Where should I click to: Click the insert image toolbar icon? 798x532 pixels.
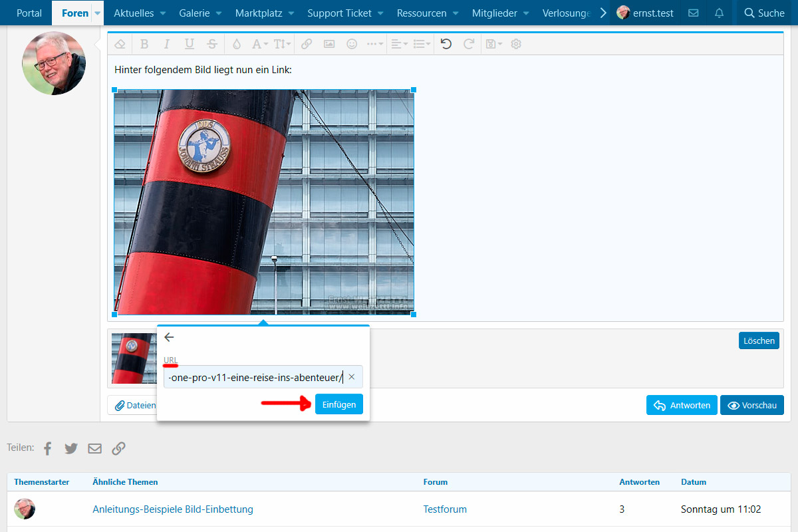tap(329, 44)
